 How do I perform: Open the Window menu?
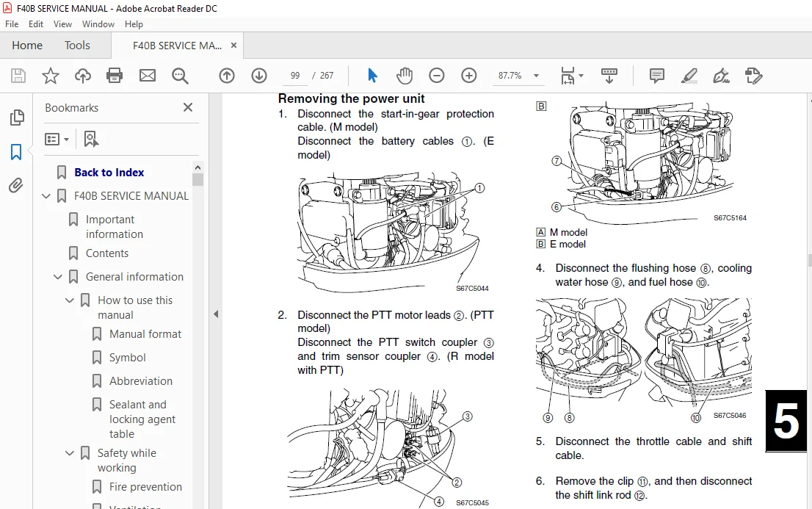click(98, 24)
